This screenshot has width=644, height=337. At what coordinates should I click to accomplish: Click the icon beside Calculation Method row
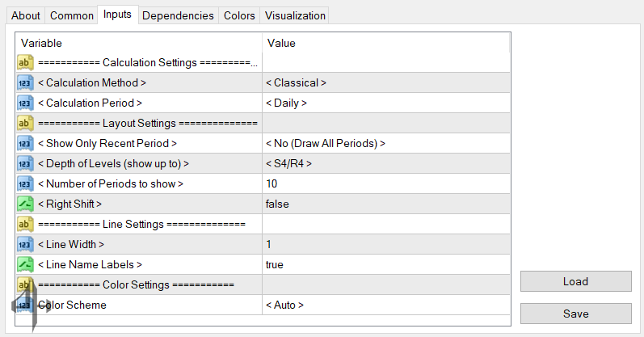(x=24, y=82)
